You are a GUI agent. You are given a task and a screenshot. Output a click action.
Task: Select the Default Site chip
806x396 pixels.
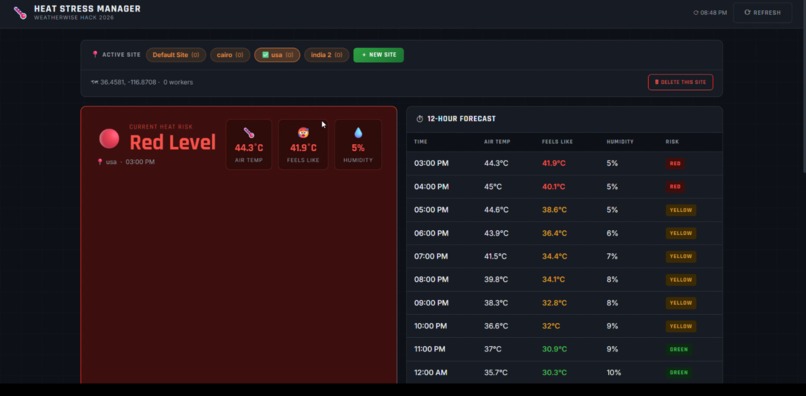tap(176, 55)
